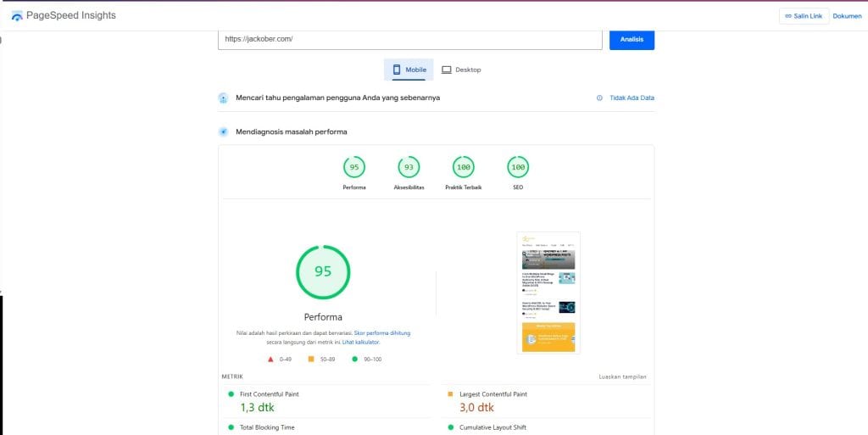Open the Skor performa dihitung link
Screen dimensions: 868x435
click(382, 334)
